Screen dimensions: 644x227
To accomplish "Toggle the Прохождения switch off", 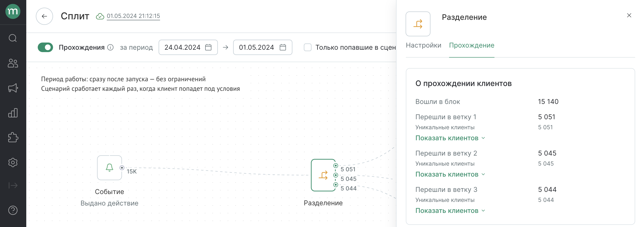I will 45,47.
